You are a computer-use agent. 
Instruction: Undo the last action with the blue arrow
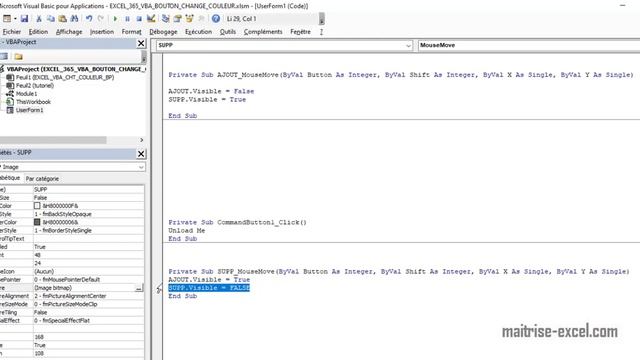89,19
